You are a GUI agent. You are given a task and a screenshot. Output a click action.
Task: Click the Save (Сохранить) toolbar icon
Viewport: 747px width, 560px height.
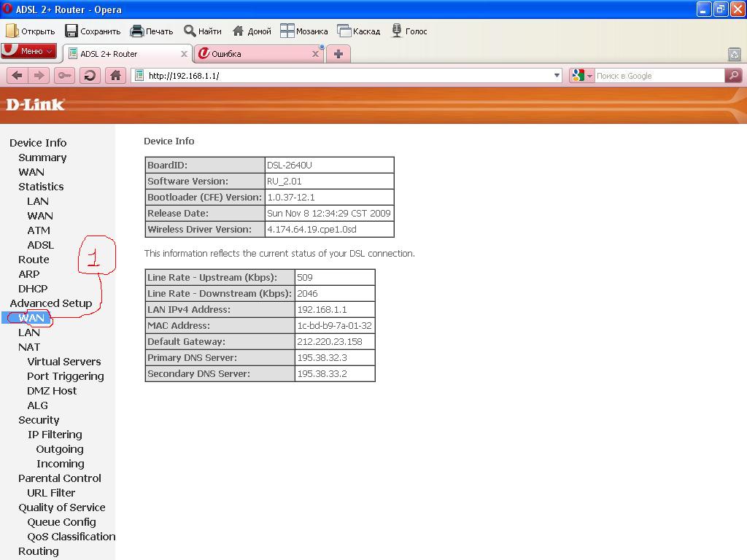(93, 31)
